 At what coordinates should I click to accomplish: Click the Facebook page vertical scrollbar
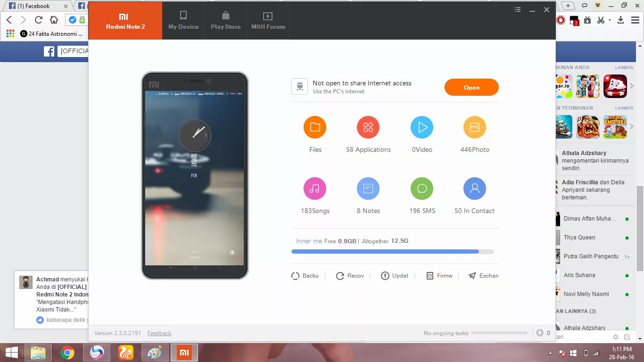pyautogui.click(x=640, y=229)
